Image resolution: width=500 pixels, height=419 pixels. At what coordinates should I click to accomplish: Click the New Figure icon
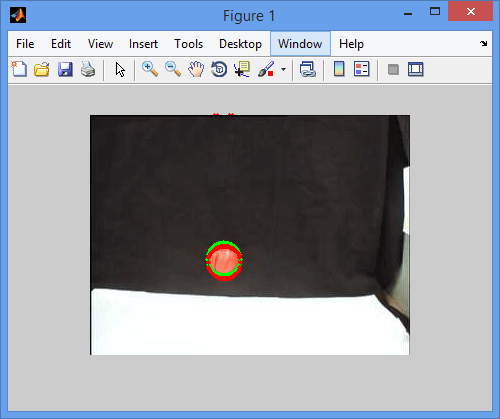19,69
